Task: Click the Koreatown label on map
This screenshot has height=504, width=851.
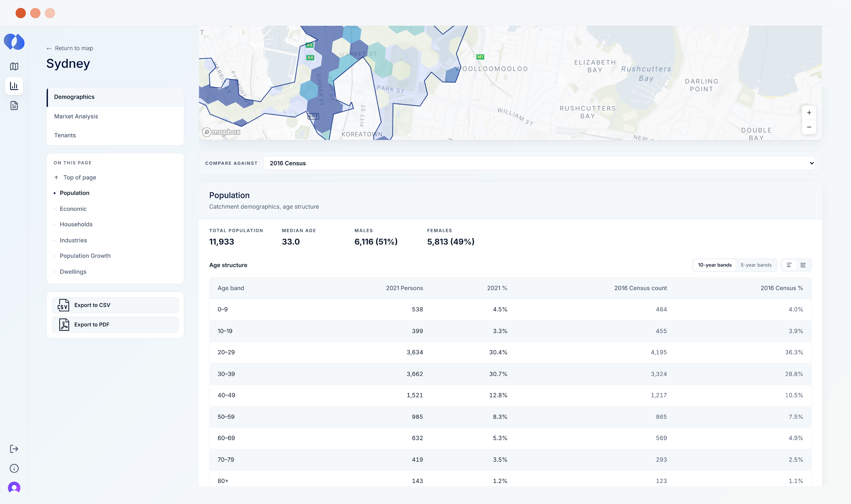Action: coord(362,134)
